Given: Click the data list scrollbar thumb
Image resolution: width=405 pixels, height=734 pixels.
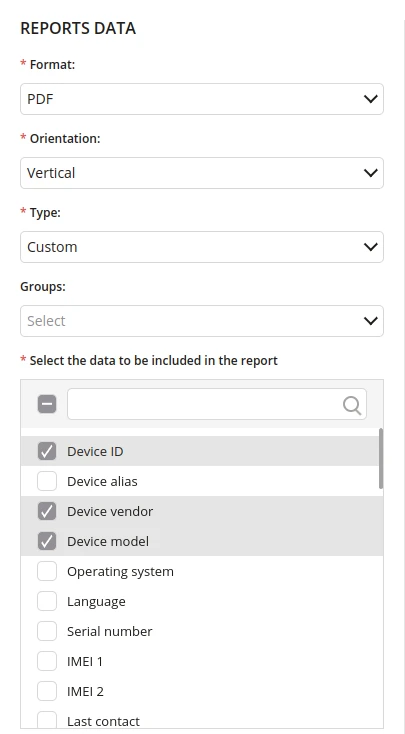Looking at the screenshot, I should [381, 459].
